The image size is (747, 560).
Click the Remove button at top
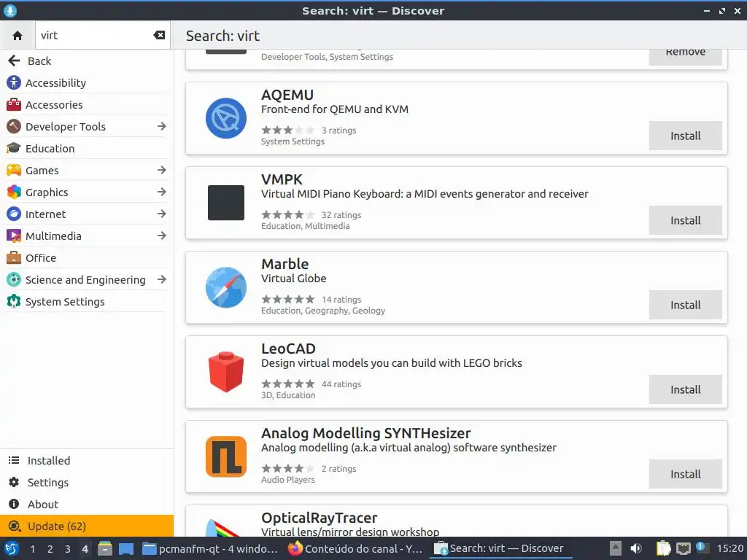click(685, 57)
